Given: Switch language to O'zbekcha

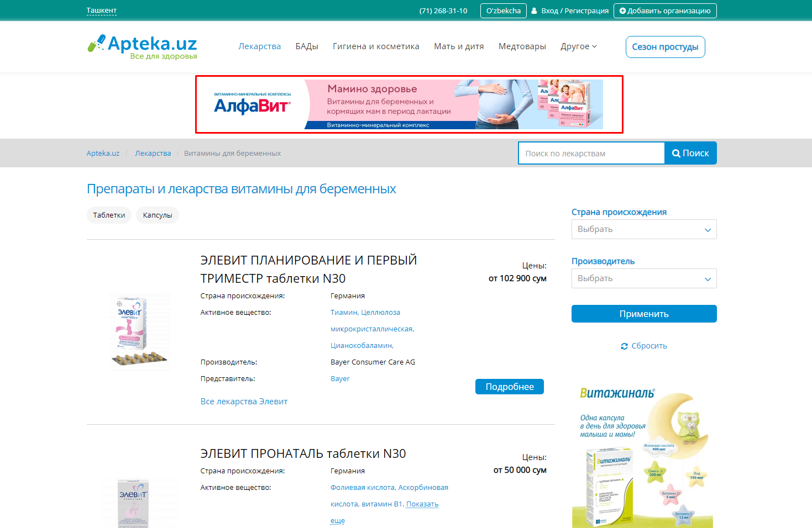Looking at the screenshot, I should [504, 10].
